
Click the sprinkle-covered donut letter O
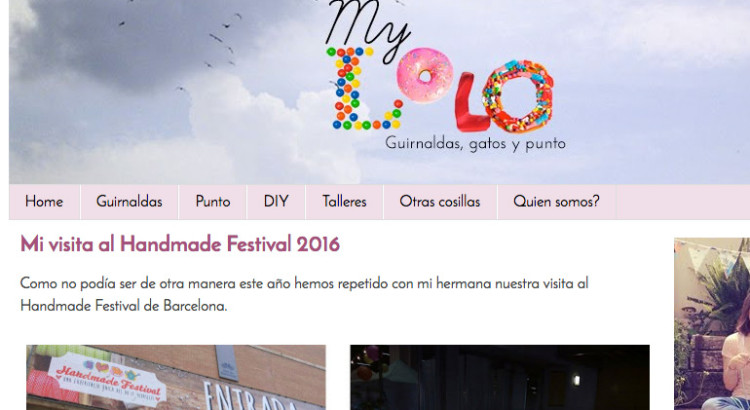[x=518, y=97]
